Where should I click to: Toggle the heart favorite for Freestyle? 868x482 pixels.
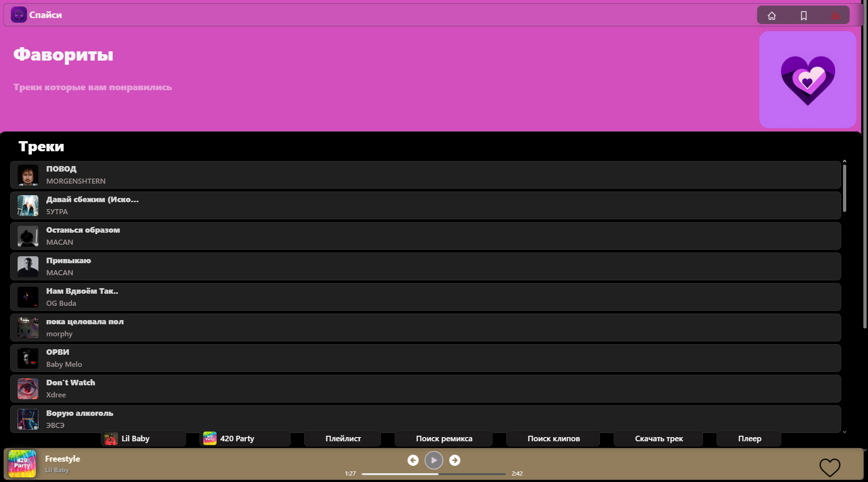point(830,467)
